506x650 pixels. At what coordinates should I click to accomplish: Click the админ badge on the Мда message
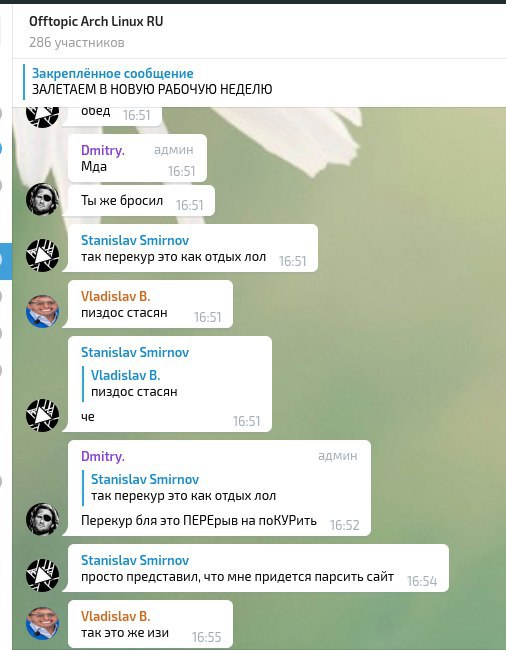pyautogui.click(x=174, y=150)
